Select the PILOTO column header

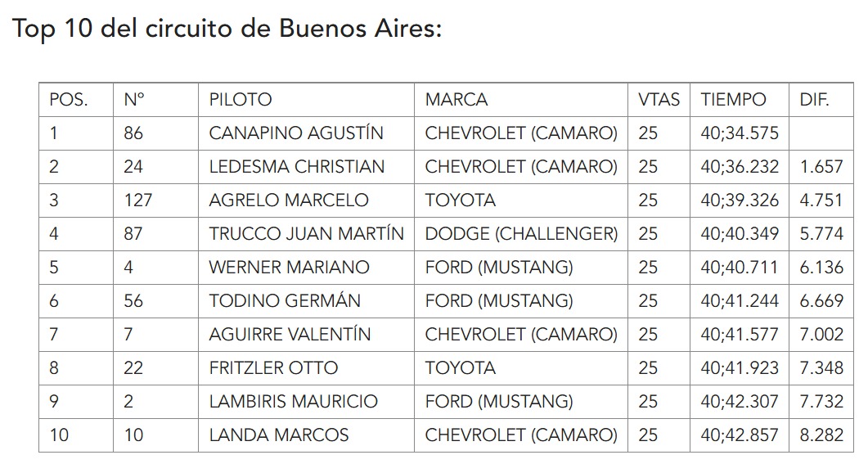click(x=241, y=100)
